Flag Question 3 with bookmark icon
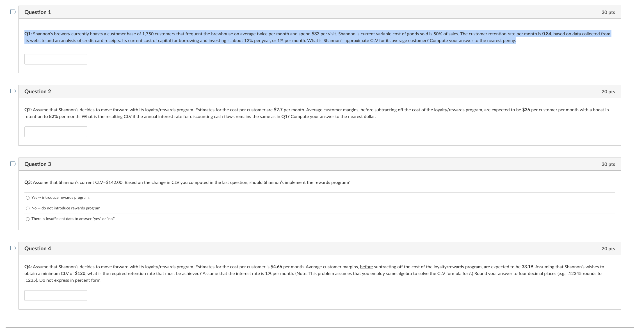The image size is (644, 328). point(13,164)
